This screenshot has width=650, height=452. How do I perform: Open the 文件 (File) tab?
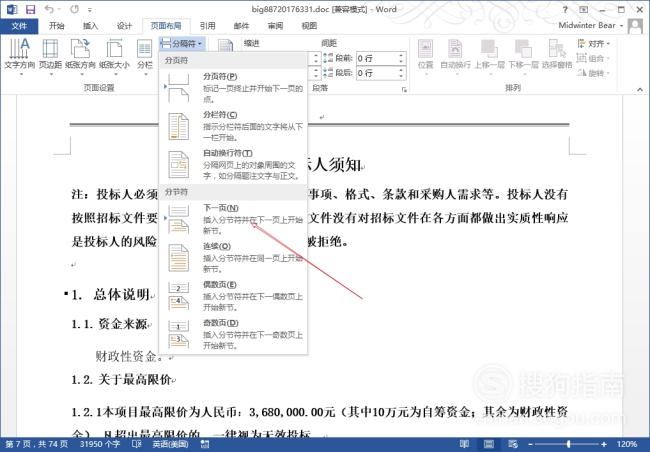[x=19, y=26]
